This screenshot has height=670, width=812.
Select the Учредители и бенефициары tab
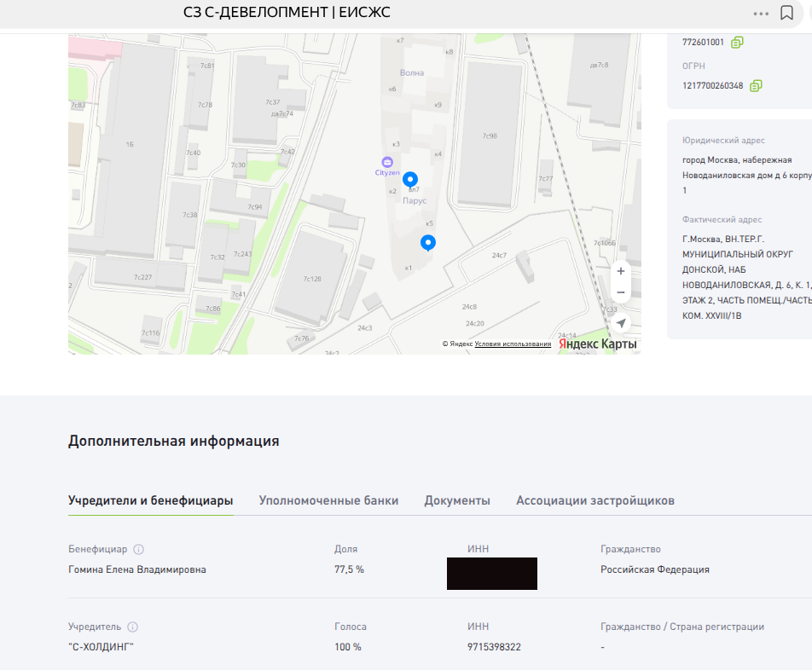150,500
